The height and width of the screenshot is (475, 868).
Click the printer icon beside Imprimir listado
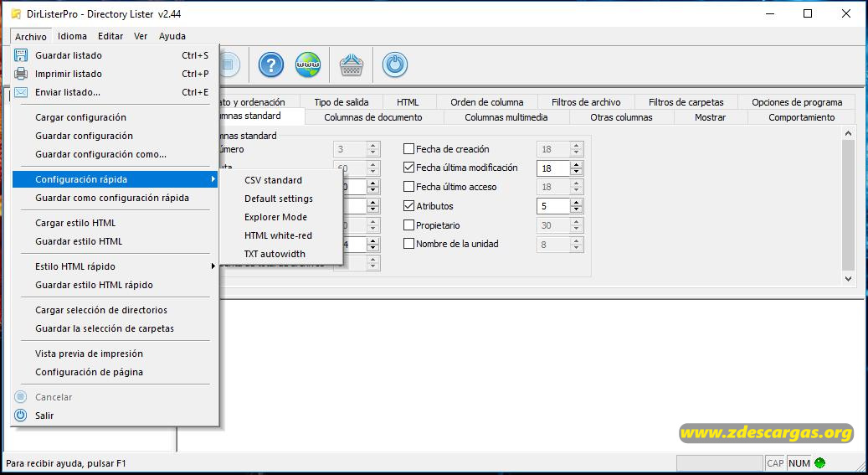point(20,74)
